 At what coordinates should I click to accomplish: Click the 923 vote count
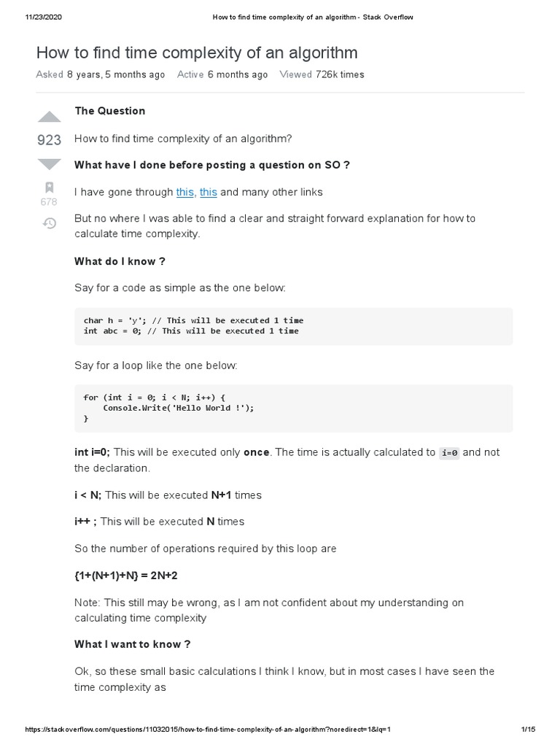[49, 140]
